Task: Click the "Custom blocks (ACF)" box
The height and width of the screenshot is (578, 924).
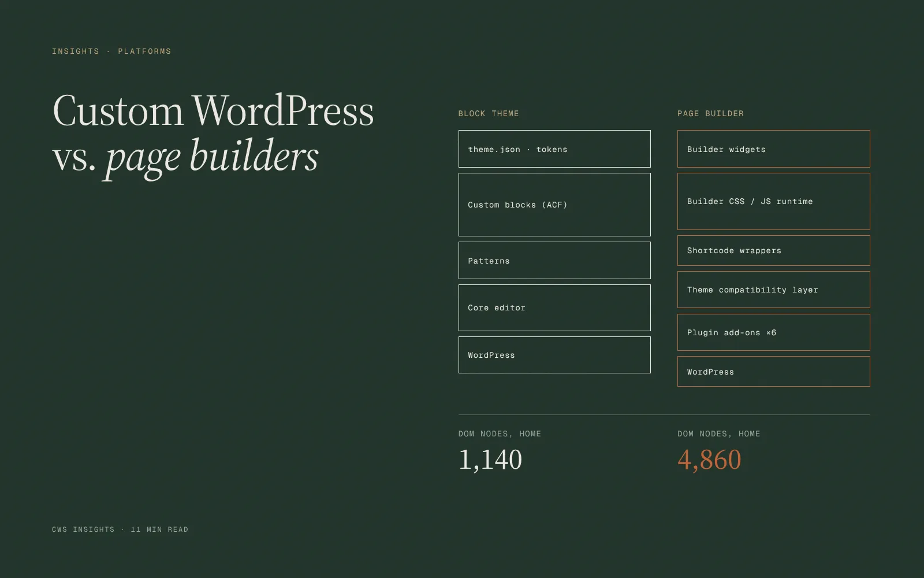Action: point(554,205)
